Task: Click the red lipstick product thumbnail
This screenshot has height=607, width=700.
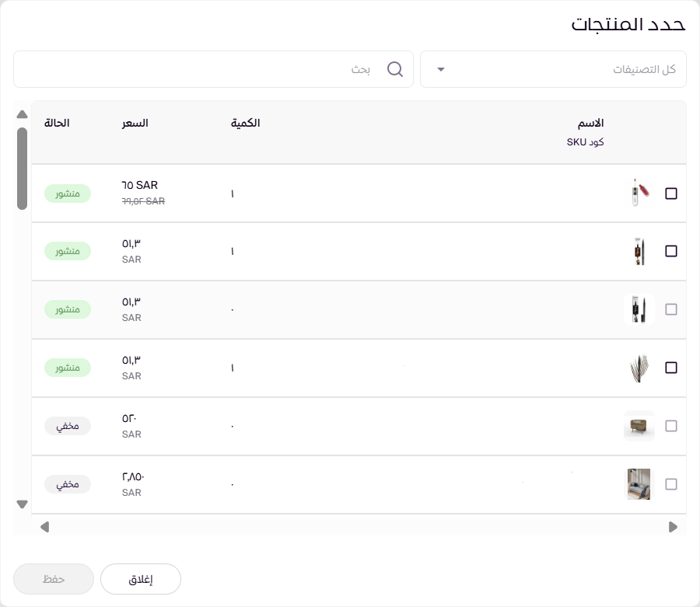Action: [639, 194]
